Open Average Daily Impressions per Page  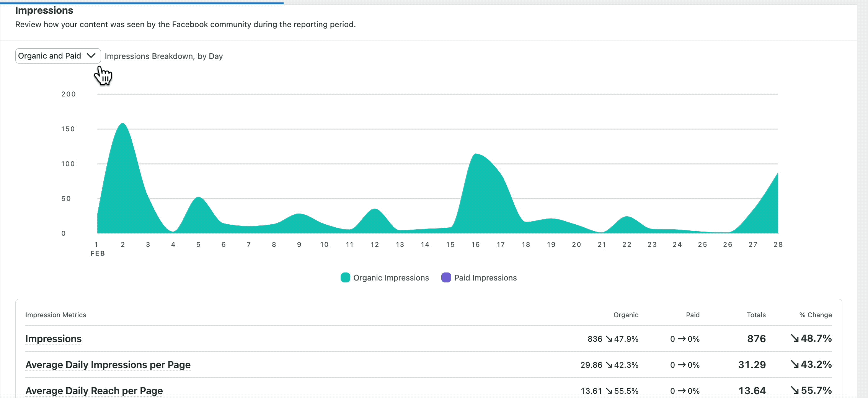click(108, 365)
